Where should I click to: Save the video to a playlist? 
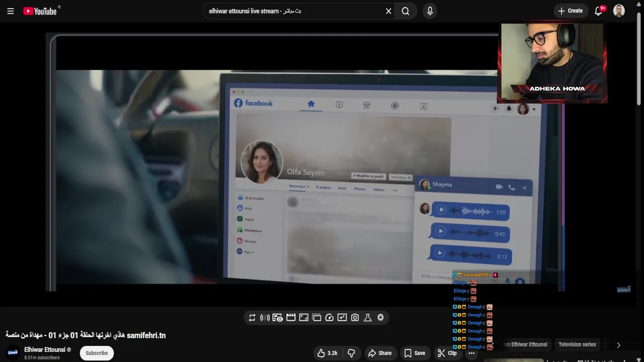(415, 353)
